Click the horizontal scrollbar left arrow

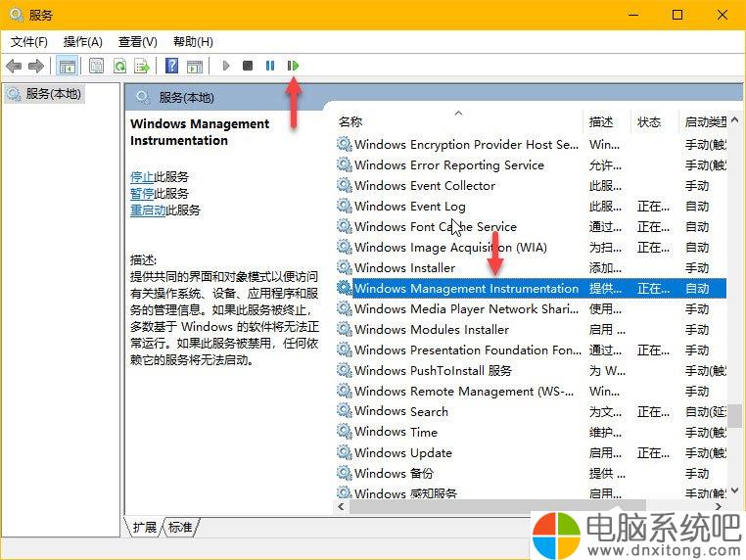click(x=341, y=507)
